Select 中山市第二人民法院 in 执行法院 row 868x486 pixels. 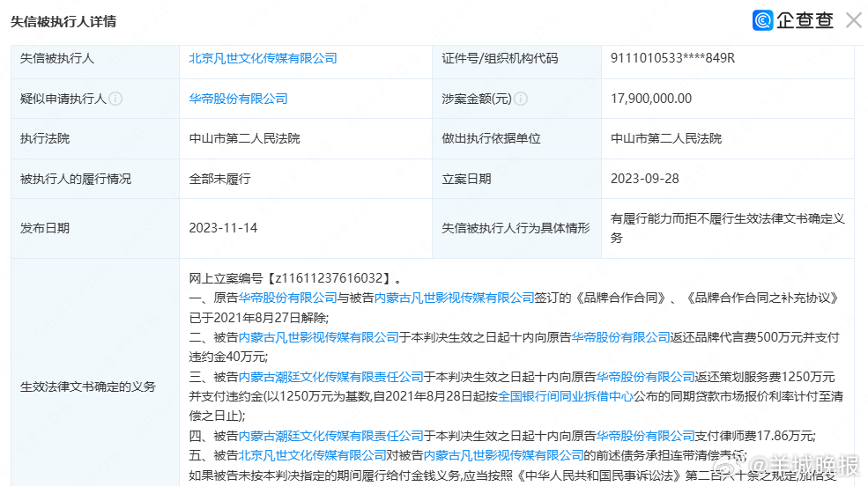[244, 138]
